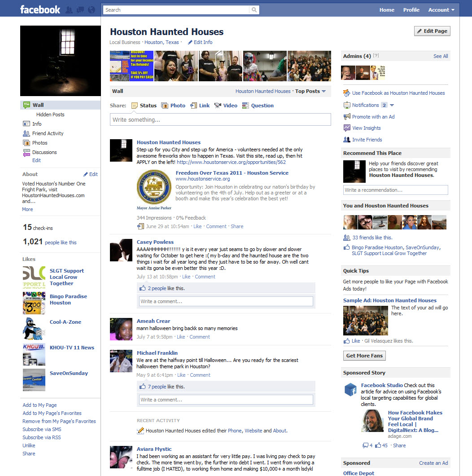
Task: Open notifications globe icon in top bar
Action: point(92,10)
